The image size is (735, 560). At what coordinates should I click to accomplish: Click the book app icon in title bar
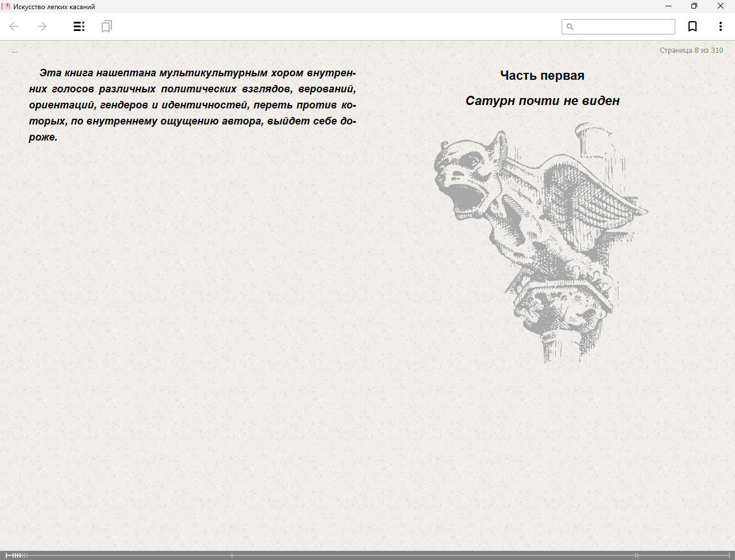coord(6,6)
